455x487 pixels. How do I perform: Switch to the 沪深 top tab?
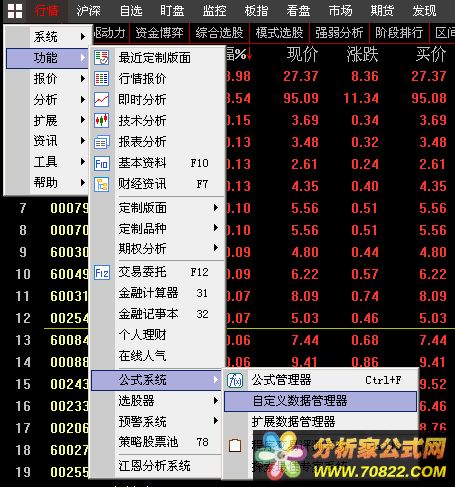(88, 11)
